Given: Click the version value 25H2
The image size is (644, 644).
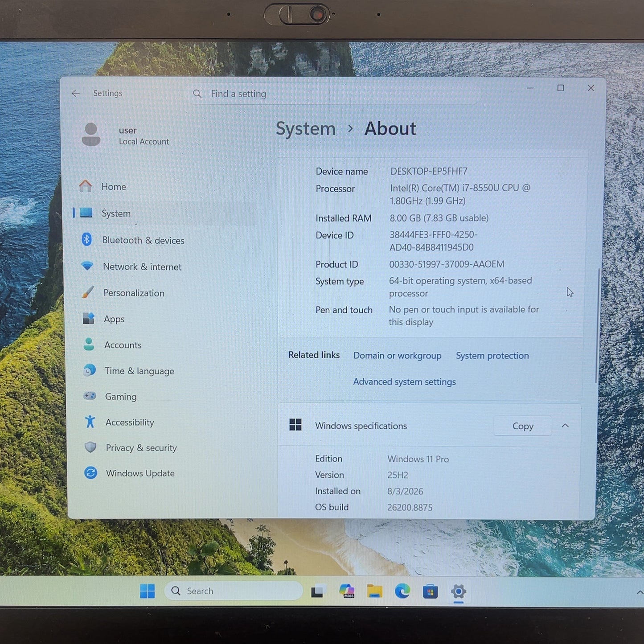Looking at the screenshot, I should 398,475.
